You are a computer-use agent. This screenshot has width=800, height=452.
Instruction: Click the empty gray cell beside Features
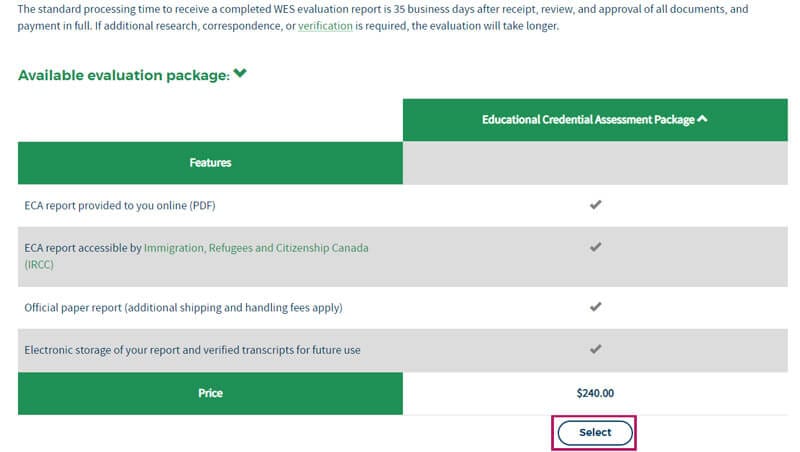coord(595,162)
